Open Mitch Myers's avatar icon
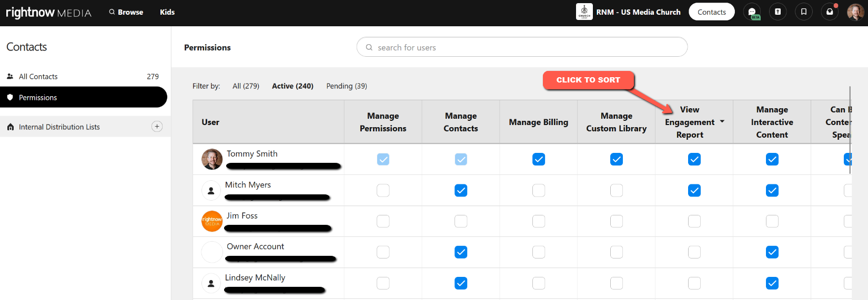Image resolution: width=868 pixels, height=300 pixels. pyautogui.click(x=211, y=190)
